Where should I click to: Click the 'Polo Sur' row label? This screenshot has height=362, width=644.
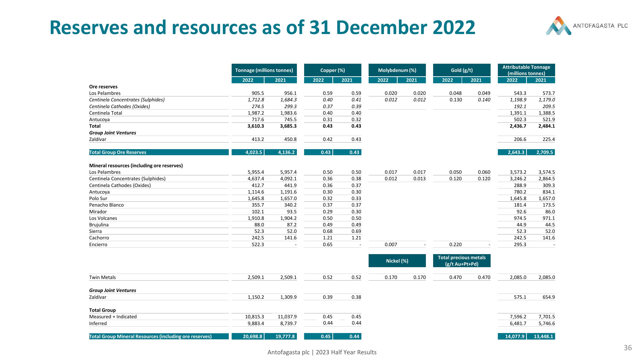point(98,198)
